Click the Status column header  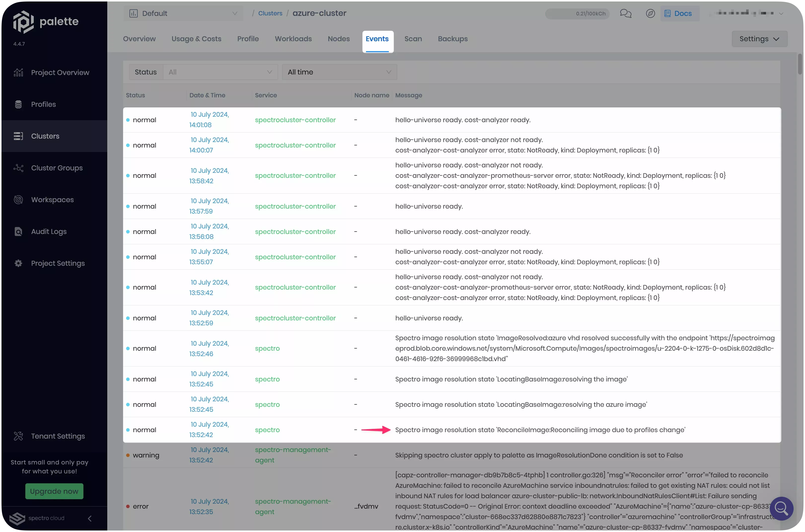click(135, 95)
